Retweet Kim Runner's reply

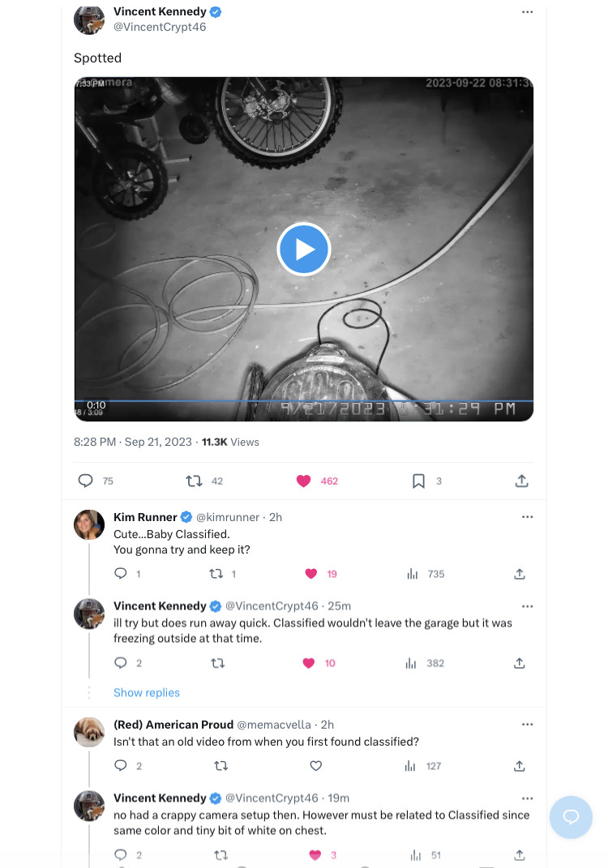[x=216, y=574]
